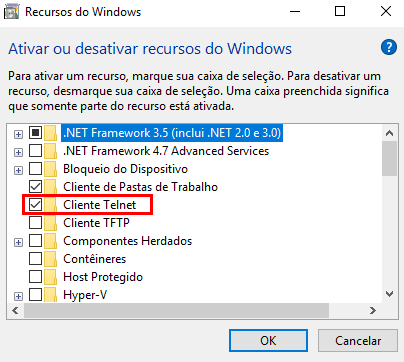
Task: Expand the .NET Framework 3.5 tree node
Action: click(18, 134)
